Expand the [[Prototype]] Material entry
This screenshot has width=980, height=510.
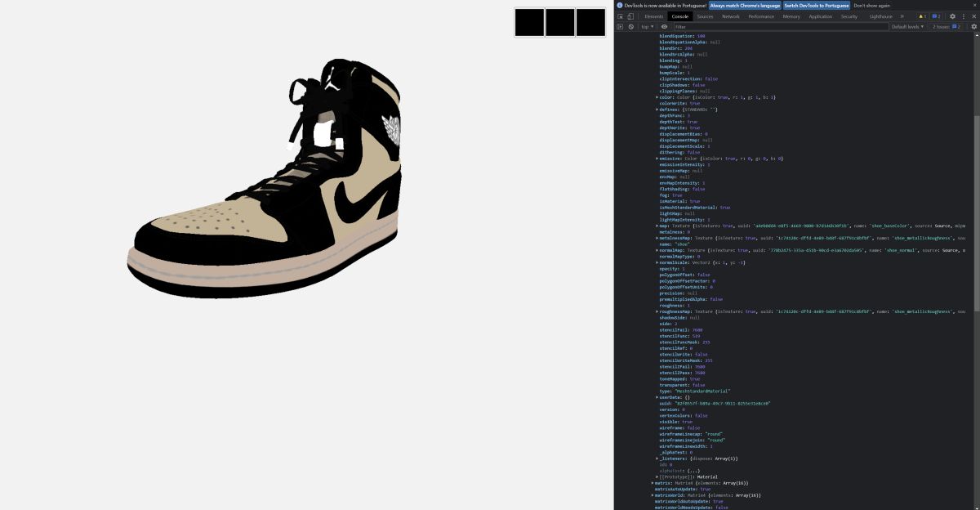[657, 476]
